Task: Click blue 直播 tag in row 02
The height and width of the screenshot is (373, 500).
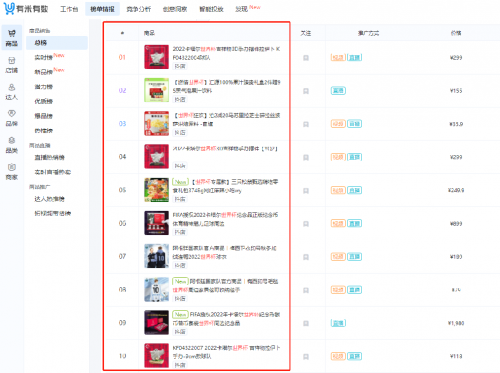Action: (338, 91)
